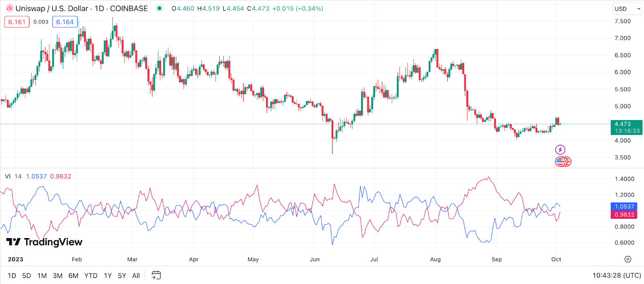
Task: Select the 1M time range
Action: pyautogui.click(x=42, y=276)
